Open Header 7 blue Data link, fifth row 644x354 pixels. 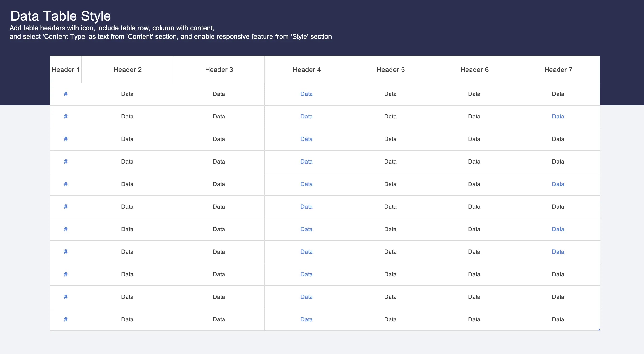pos(558,184)
